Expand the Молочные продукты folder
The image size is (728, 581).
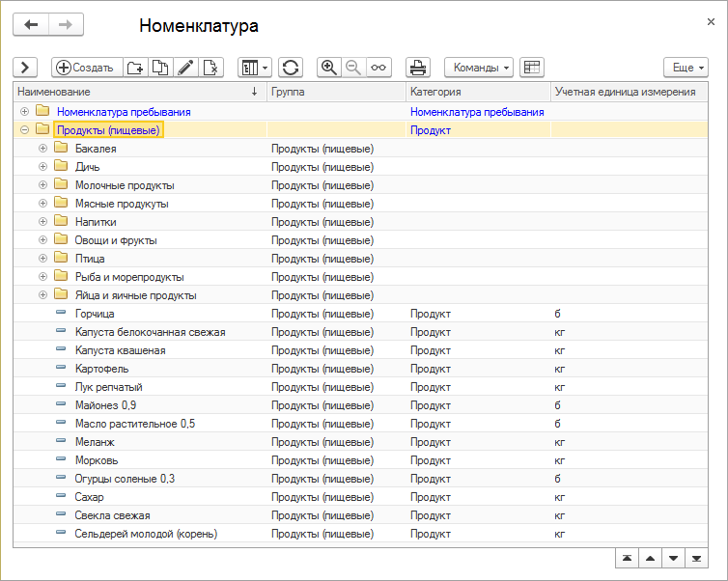click(42, 185)
